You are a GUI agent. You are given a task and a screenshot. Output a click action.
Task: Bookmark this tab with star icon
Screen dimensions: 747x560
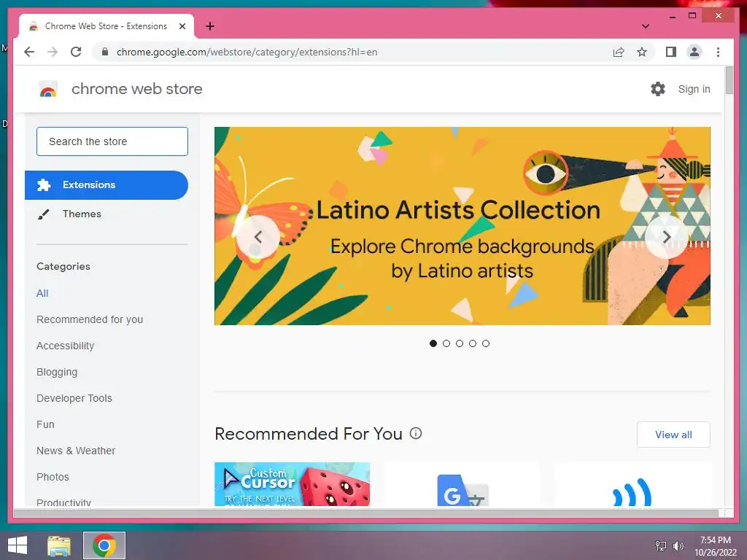(642, 52)
